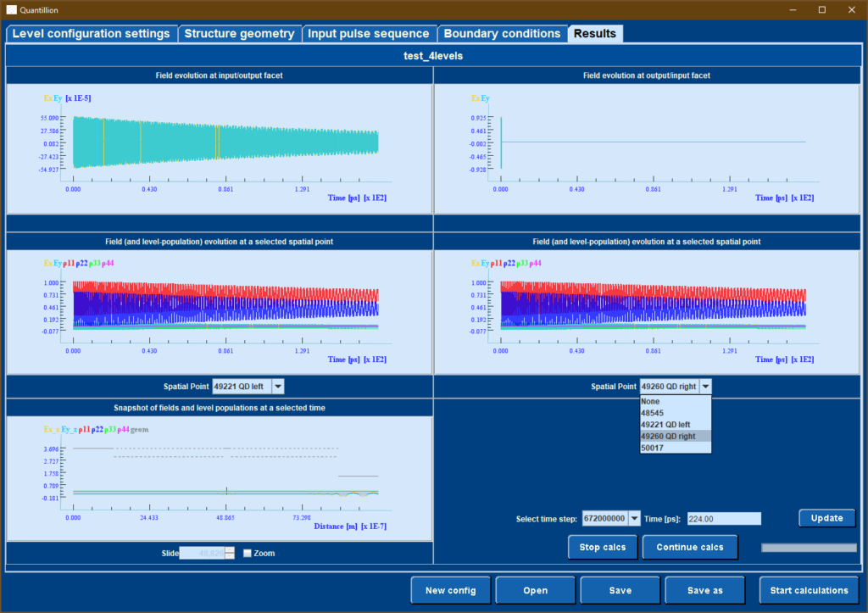Click the snapshot of fields distance plot
Image resolution: width=868 pixels, height=613 pixels.
[x=220, y=478]
